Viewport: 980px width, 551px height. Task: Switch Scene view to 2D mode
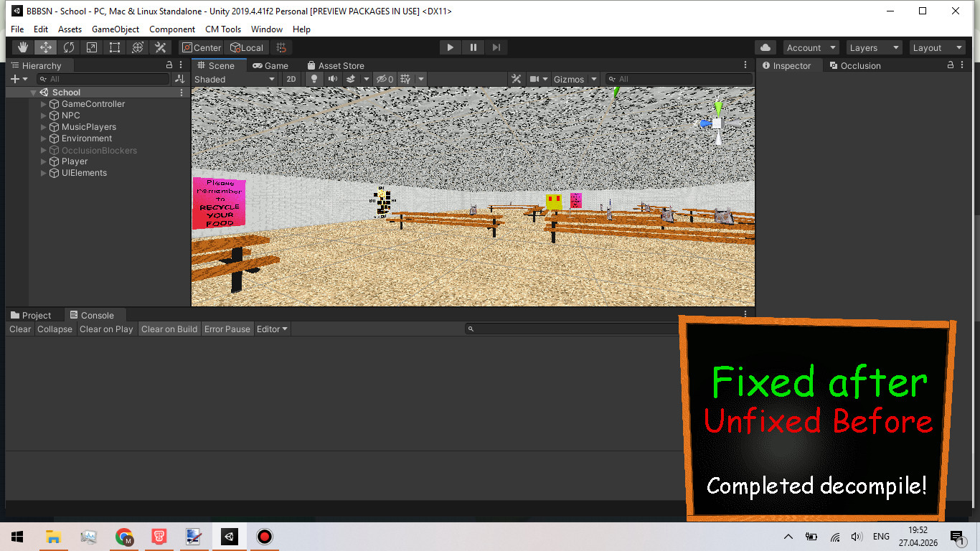point(291,79)
